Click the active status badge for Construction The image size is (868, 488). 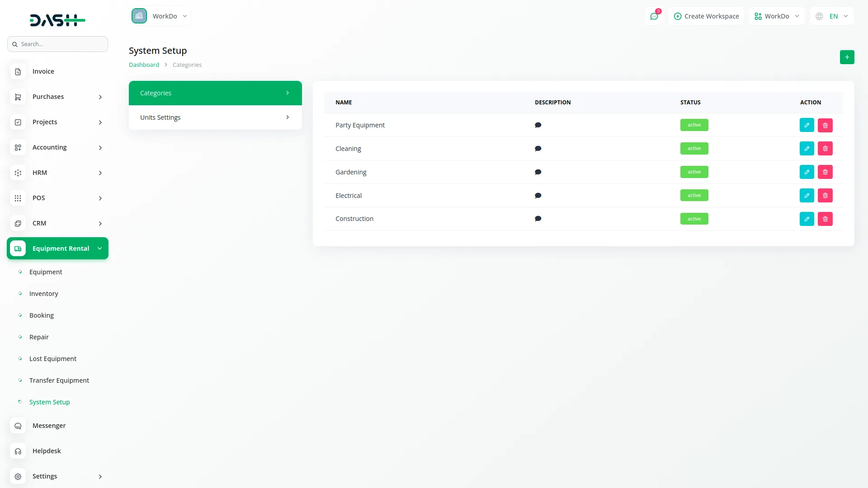coord(694,219)
